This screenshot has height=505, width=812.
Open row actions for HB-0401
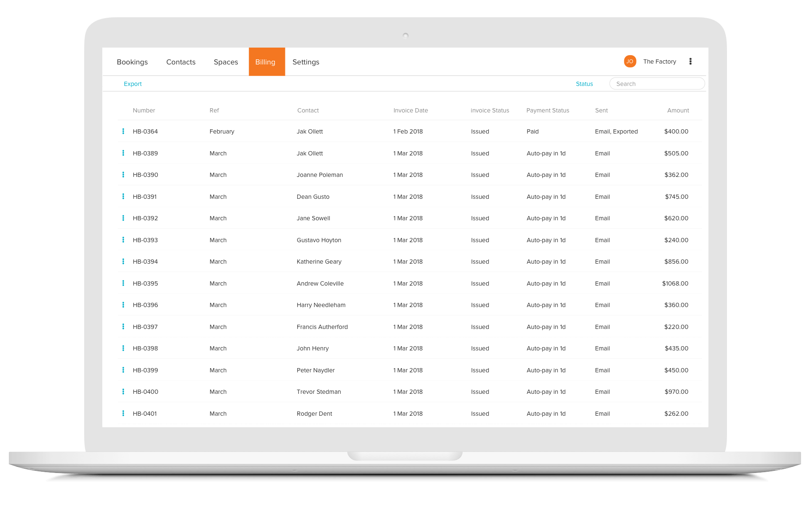[x=123, y=414]
